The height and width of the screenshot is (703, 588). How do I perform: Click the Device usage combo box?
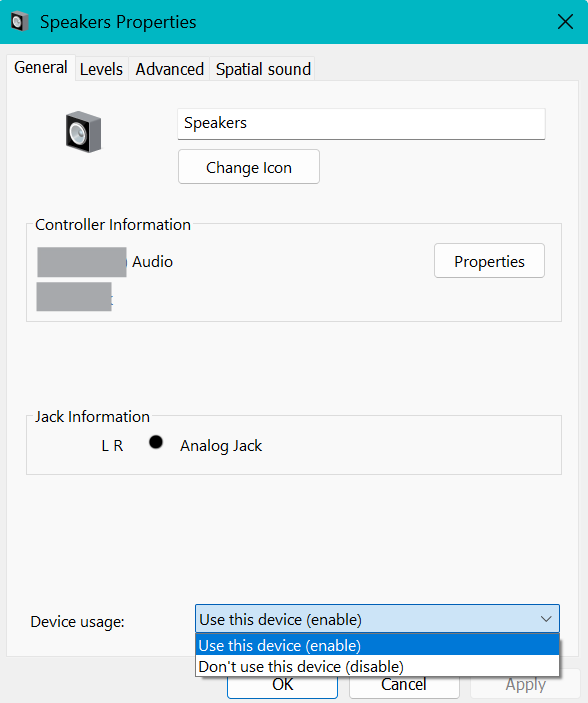pos(377,619)
